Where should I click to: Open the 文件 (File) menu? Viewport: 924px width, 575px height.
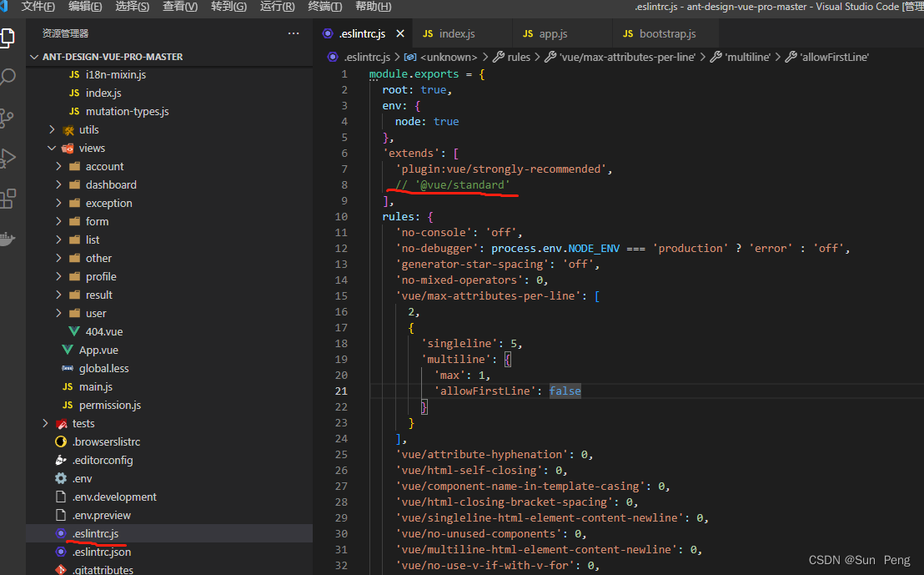[38, 7]
